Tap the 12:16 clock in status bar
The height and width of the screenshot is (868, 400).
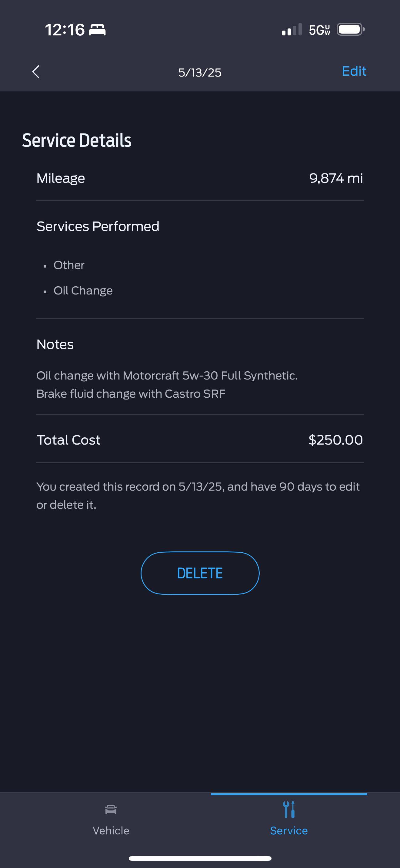pos(65,30)
